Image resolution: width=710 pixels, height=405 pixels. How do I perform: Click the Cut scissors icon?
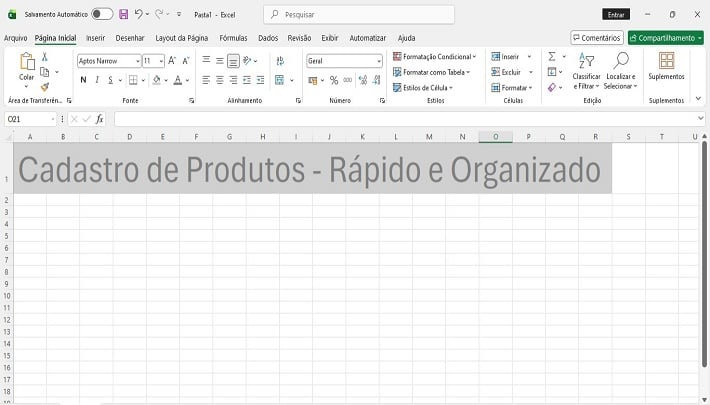coord(45,57)
